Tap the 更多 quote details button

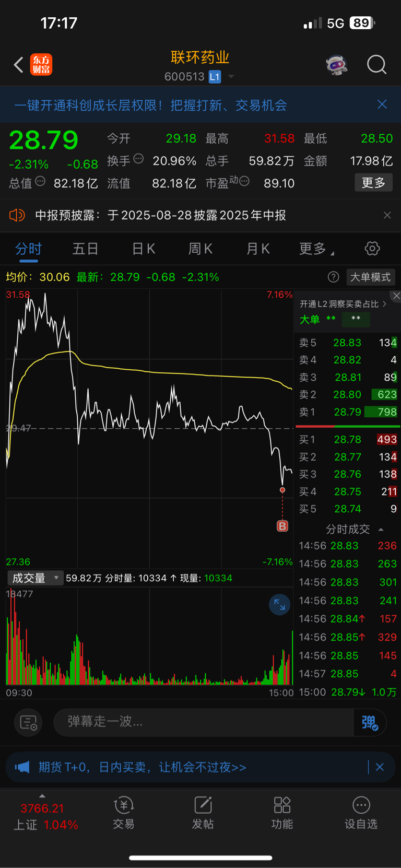tap(373, 183)
